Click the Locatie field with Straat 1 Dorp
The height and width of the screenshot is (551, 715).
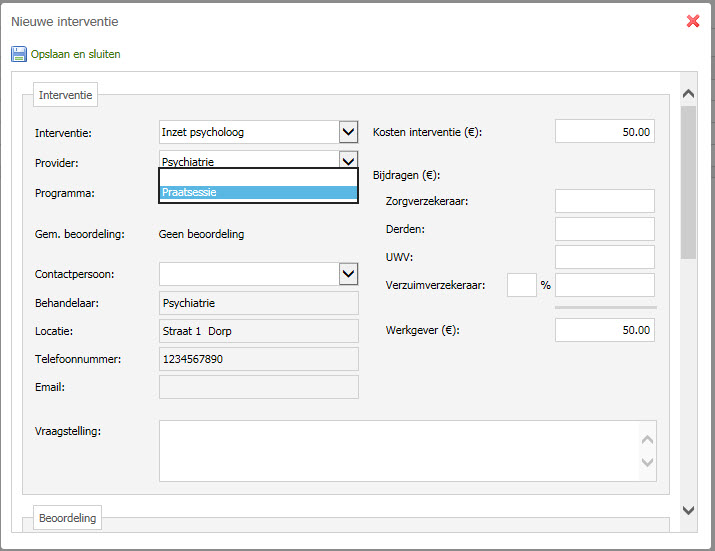pos(259,331)
